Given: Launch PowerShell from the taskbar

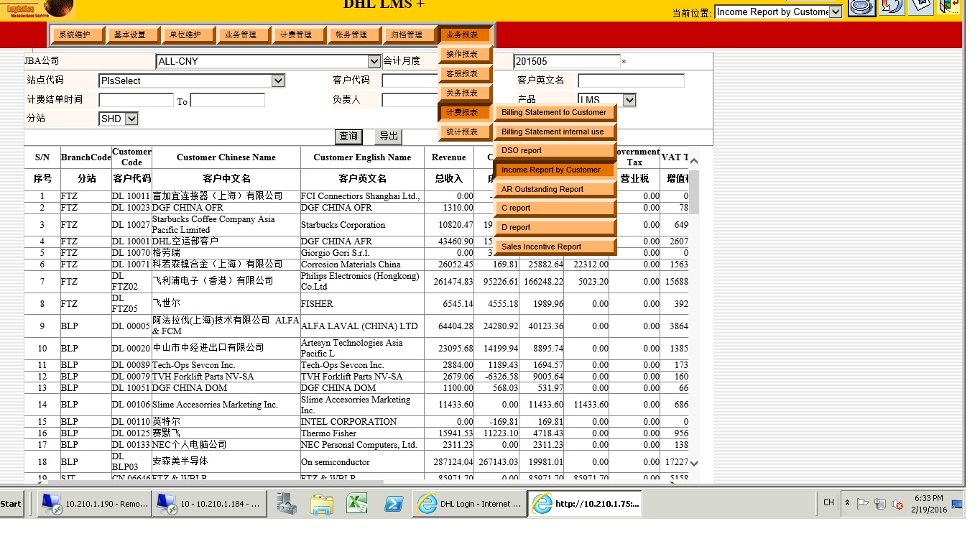Looking at the screenshot, I should click(393, 504).
